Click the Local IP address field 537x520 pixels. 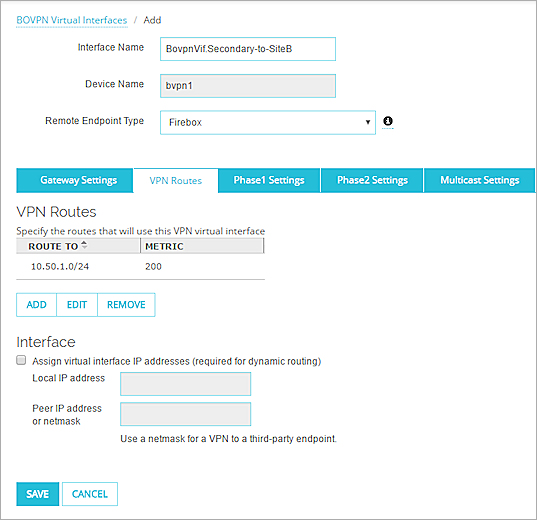click(x=185, y=384)
